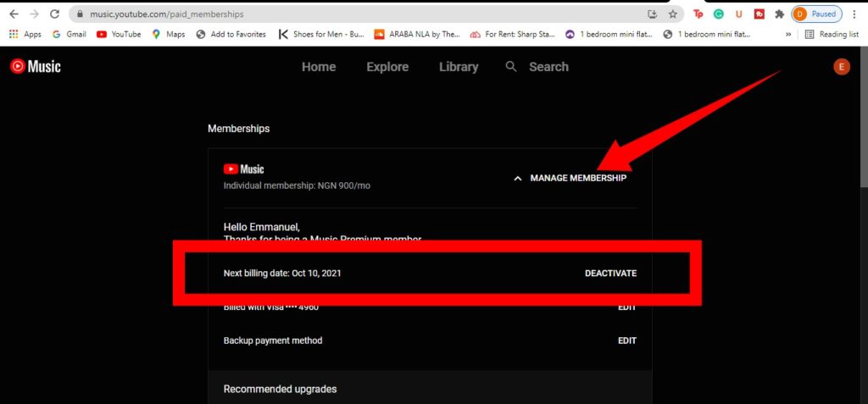Click the YouTube Music membership logo
868x404 pixels.
[243, 169]
